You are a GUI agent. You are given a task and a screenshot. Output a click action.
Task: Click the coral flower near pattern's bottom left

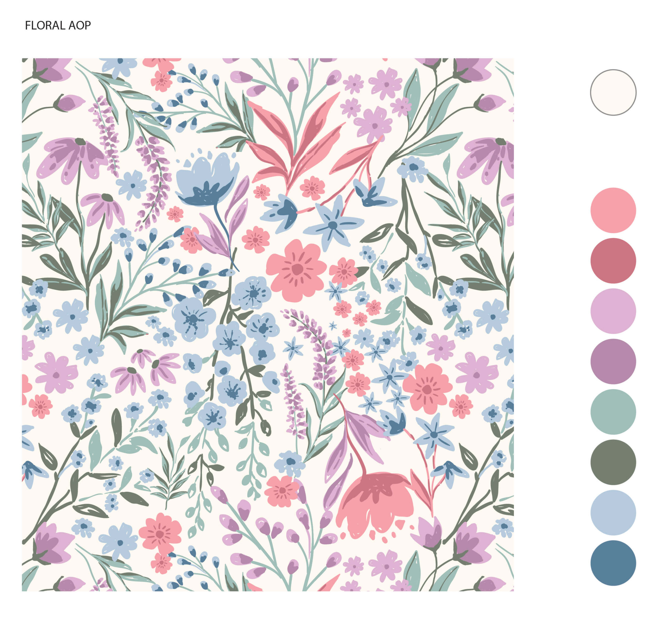point(160,534)
